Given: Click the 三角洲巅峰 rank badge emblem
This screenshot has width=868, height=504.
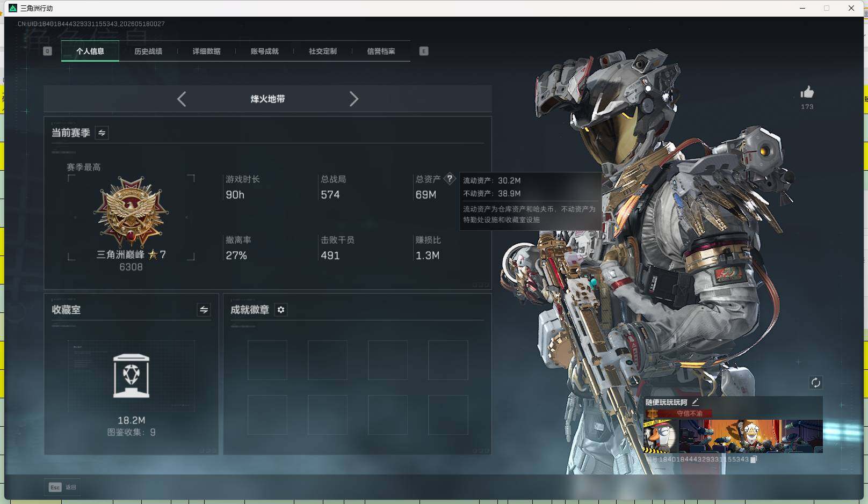Looking at the screenshot, I should pos(131,212).
